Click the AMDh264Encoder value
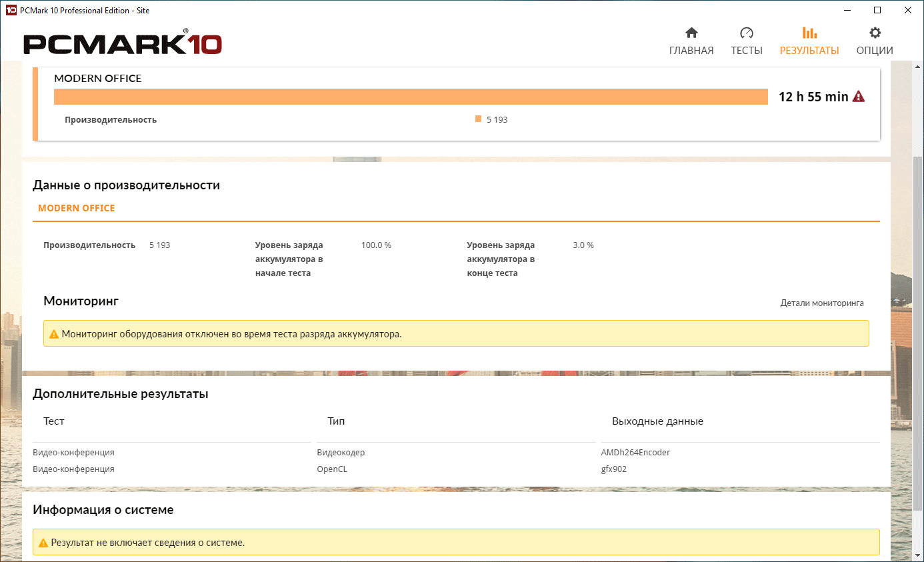 635,453
